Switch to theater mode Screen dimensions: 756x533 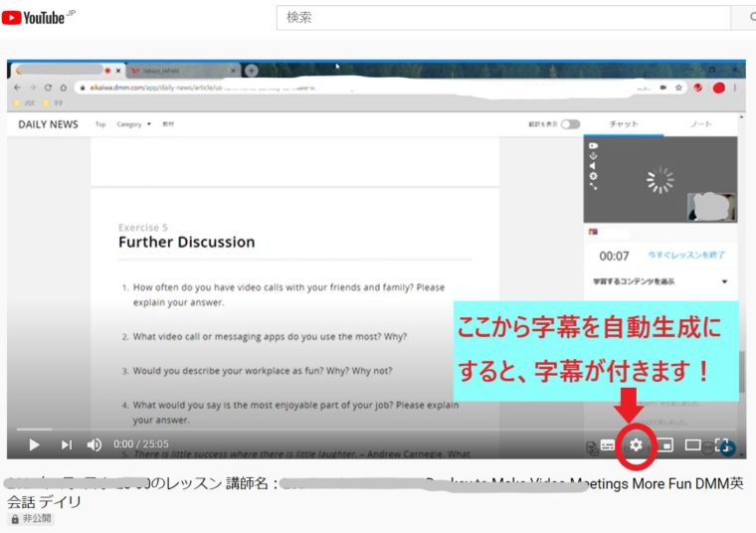point(693,444)
